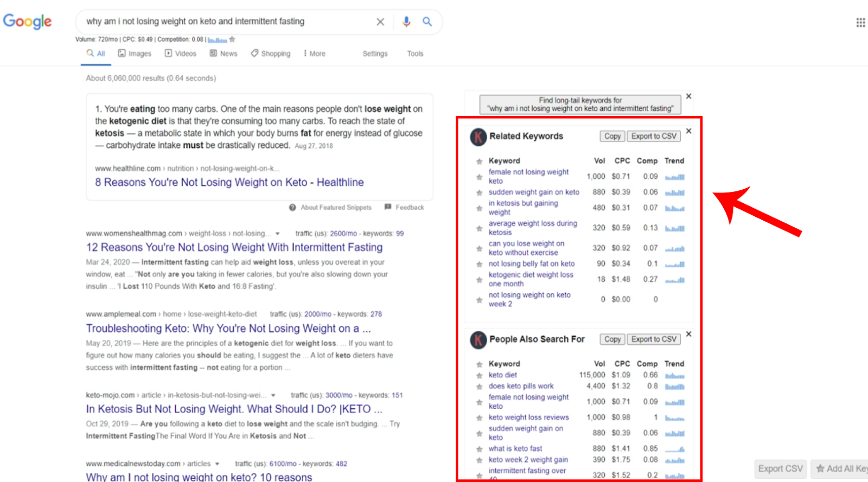Image resolution: width=868 pixels, height=482 pixels.
Task: Open search Settings
Action: click(375, 54)
